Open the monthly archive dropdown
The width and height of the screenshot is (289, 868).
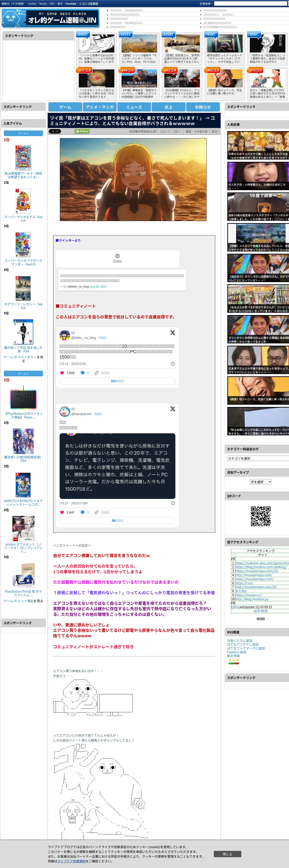[x=260, y=482]
